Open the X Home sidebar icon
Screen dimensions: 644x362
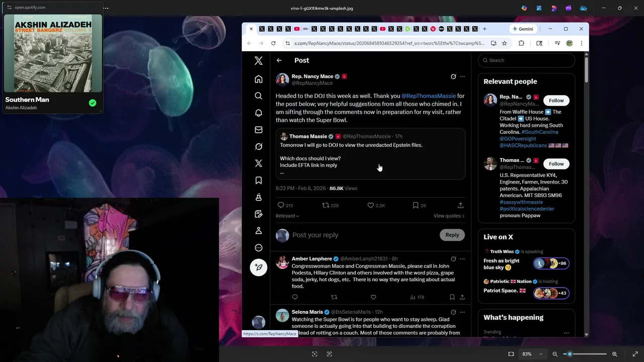pos(259,79)
